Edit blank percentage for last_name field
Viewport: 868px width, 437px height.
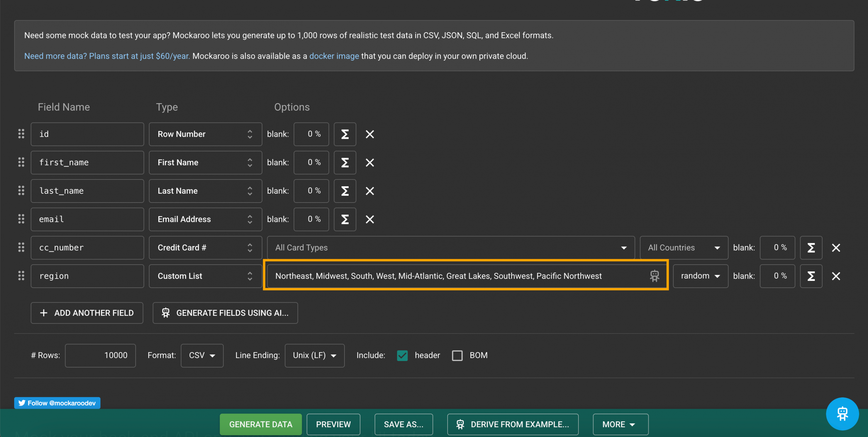[x=311, y=191]
